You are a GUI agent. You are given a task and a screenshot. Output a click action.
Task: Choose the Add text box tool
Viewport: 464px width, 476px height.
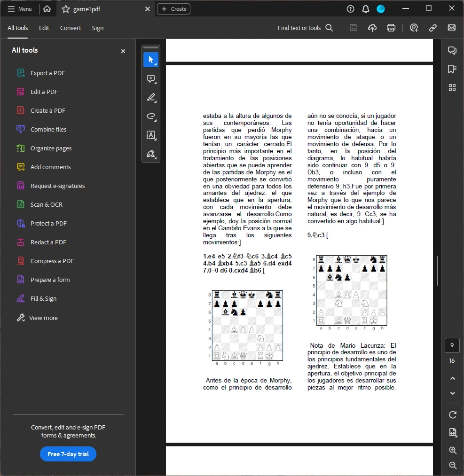(x=151, y=135)
